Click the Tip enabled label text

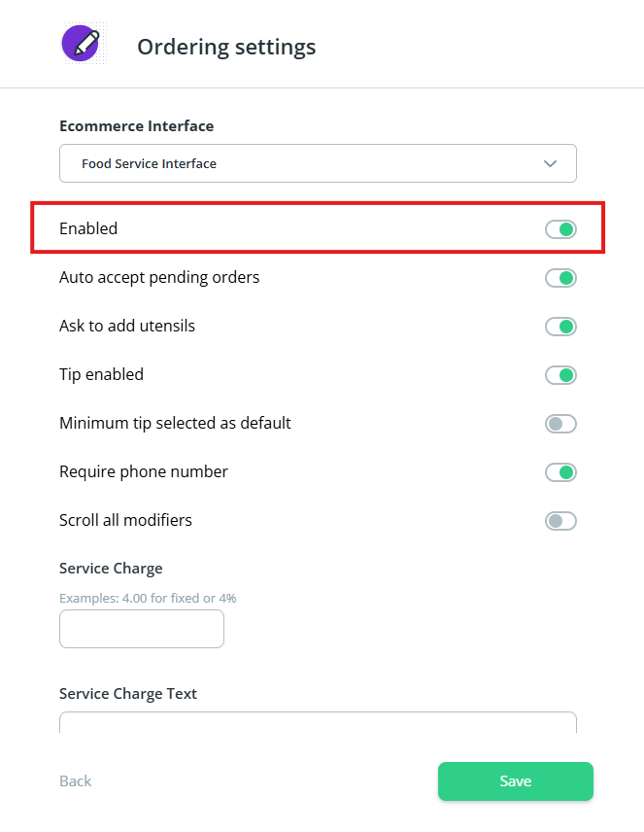click(x=101, y=375)
